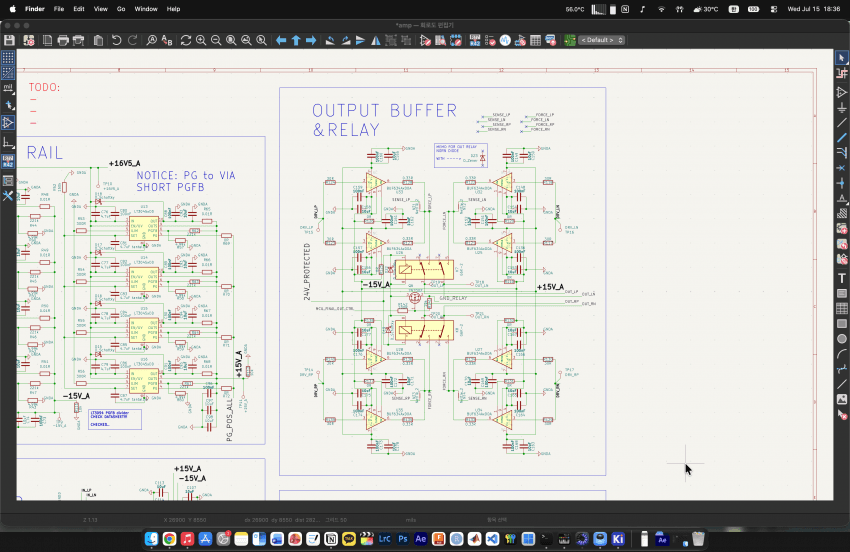Open the View menu
Image resolution: width=850 pixels, height=552 pixels.
tap(100, 9)
